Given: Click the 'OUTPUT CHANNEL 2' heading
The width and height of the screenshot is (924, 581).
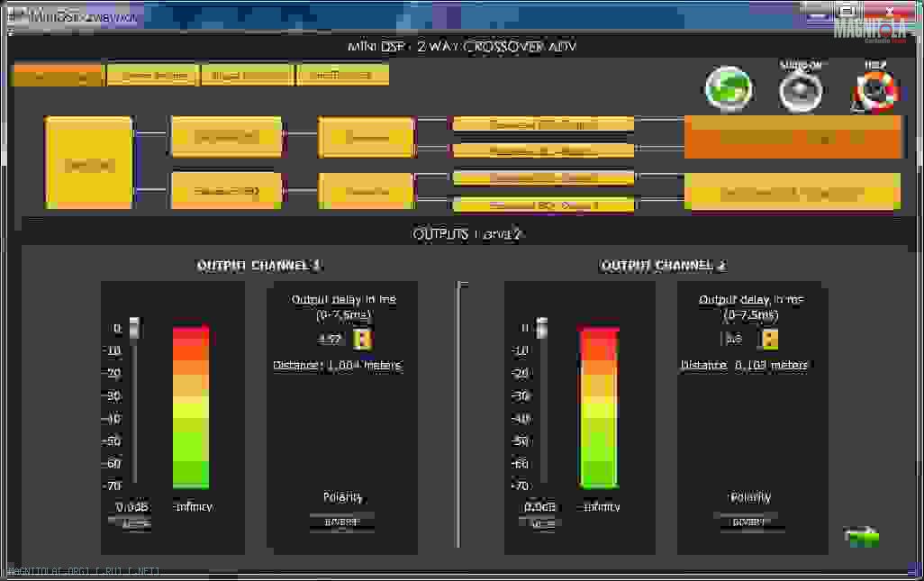Looking at the screenshot, I should coord(663,266).
